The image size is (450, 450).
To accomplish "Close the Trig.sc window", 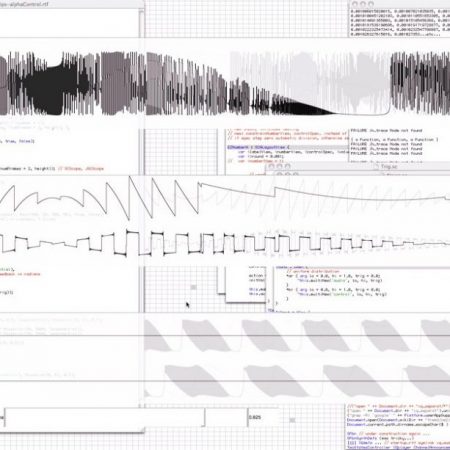I will [272, 166].
